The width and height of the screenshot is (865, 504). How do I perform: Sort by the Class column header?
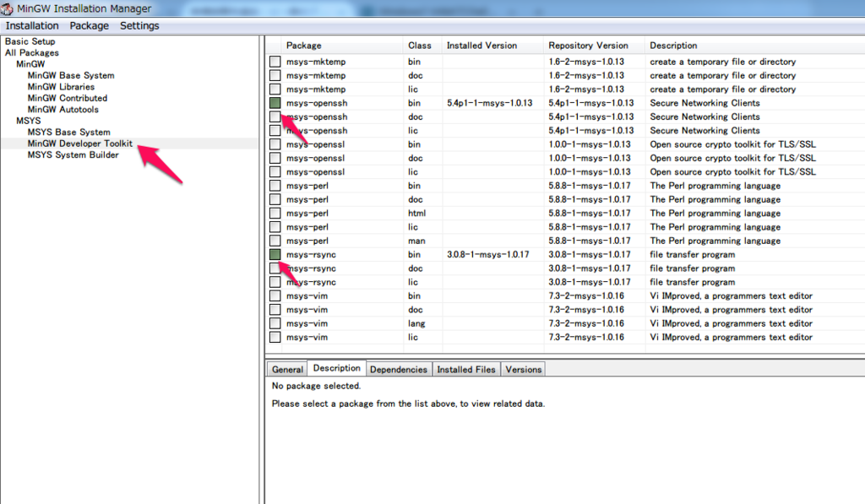(422, 46)
